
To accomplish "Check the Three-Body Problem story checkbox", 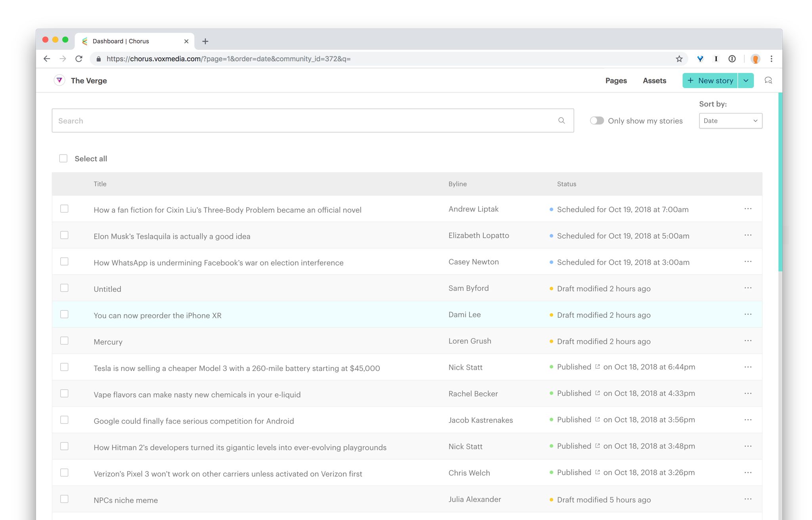I will (x=64, y=209).
